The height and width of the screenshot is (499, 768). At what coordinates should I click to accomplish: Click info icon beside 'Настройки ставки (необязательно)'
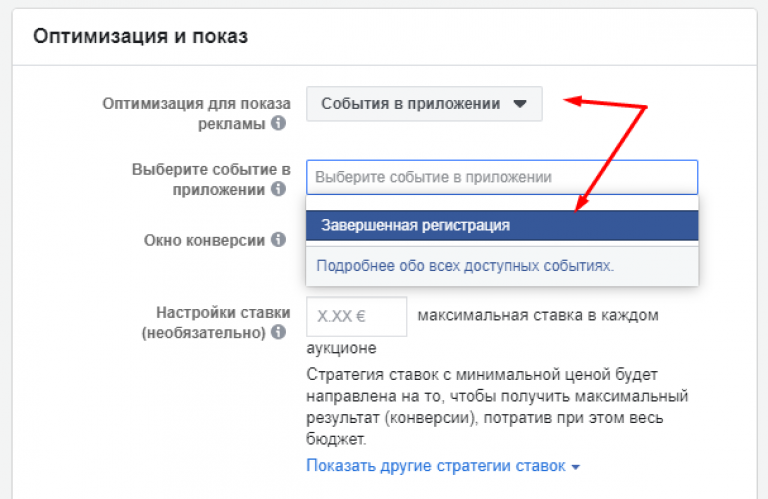[x=279, y=332]
